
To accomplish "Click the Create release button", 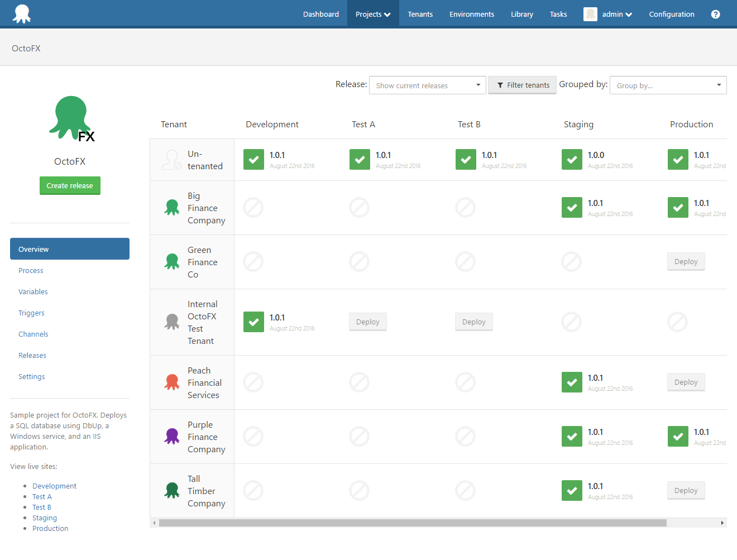I will pos(70,185).
